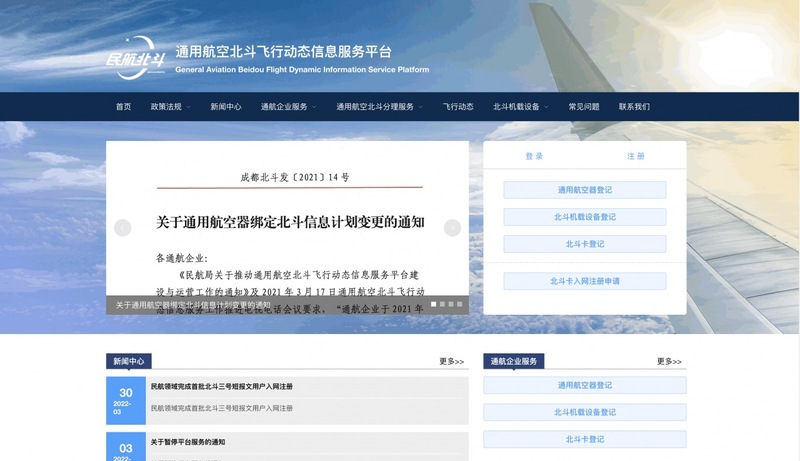This screenshot has height=461, width=800.
Task: Click the 30 2022-03 date tile
Action: click(x=126, y=400)
